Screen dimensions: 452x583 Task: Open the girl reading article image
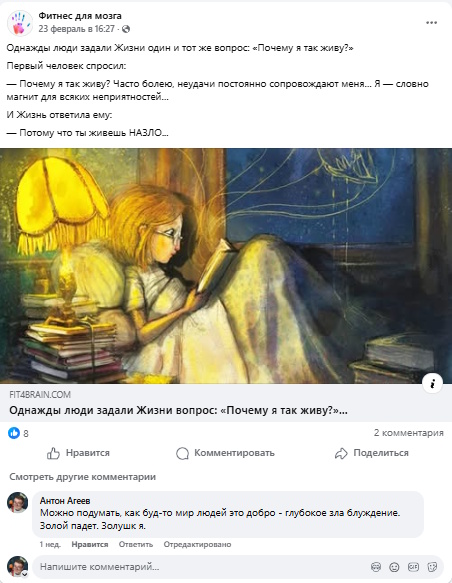pos(226,266)
